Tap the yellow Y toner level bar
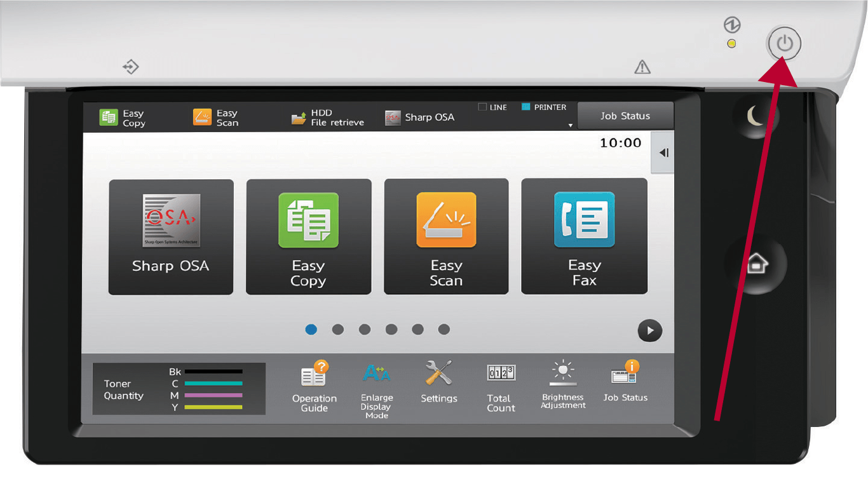This screenshot has height=488, width=868. pyautogui.click(x=214, y=407)
